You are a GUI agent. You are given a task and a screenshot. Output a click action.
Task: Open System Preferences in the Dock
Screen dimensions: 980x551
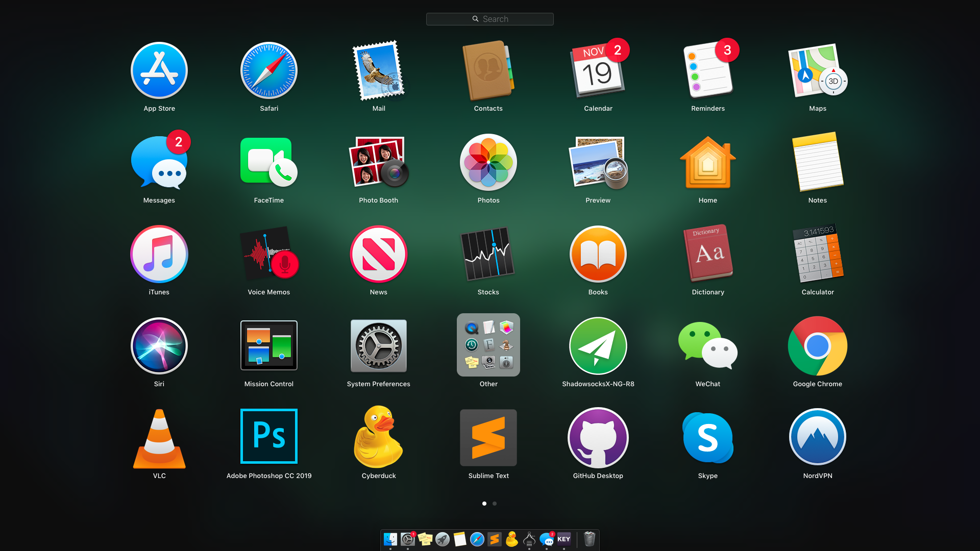tap(408, 539)
